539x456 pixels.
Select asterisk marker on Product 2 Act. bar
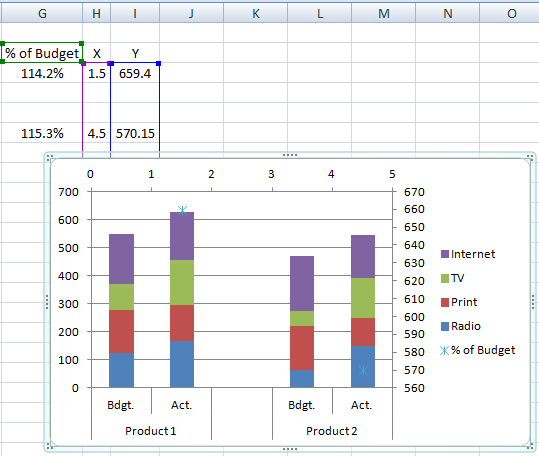(x=363, y=370)
